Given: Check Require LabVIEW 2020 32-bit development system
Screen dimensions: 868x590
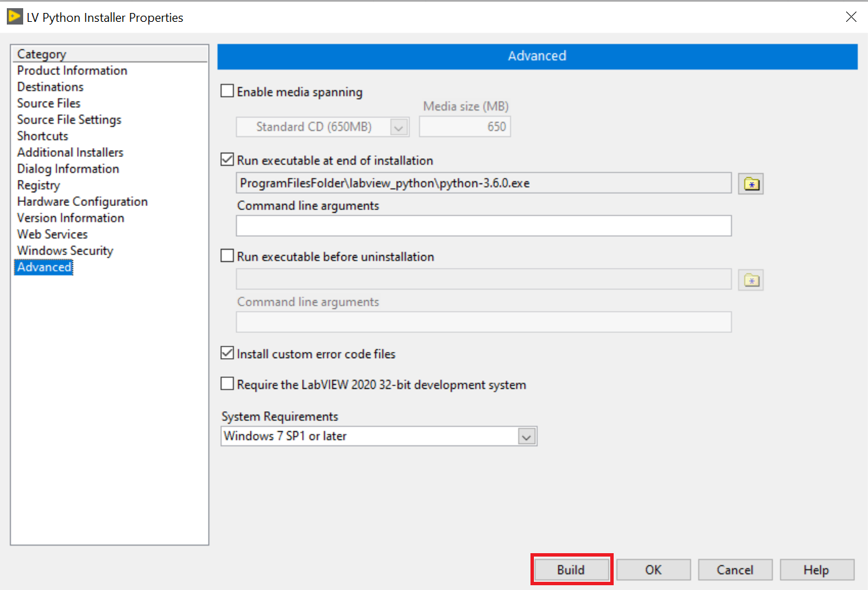Looking at the screenshot, I should tap(227, 384).
